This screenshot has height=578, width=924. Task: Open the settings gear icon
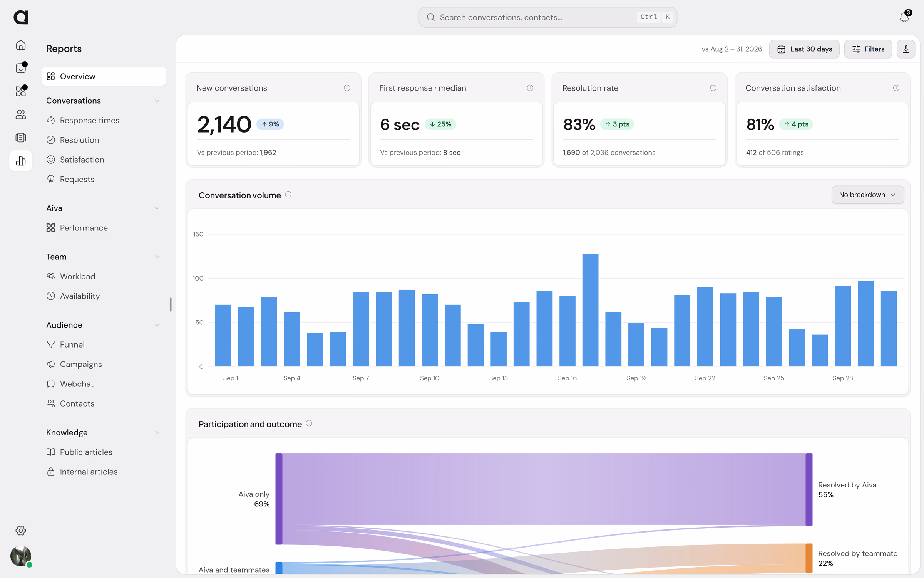pyautogui.click(x=21, y=531)
